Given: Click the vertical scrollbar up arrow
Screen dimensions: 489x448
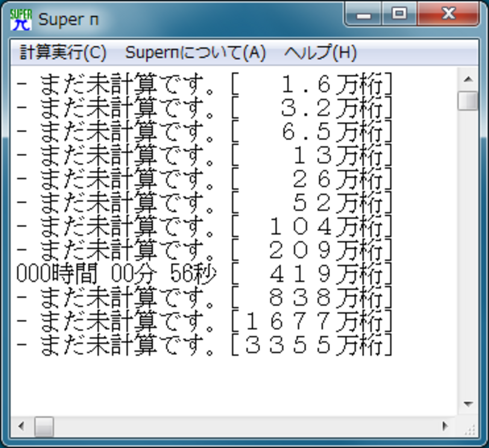Looking at the screenshot, I should [468, 79].
